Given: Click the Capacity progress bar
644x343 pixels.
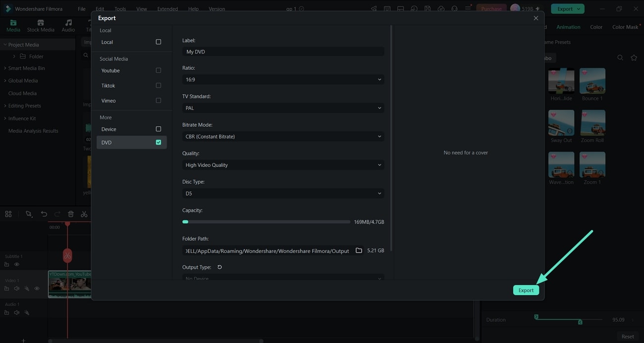Looking at the screenshot, I should [x=266, y=222].
